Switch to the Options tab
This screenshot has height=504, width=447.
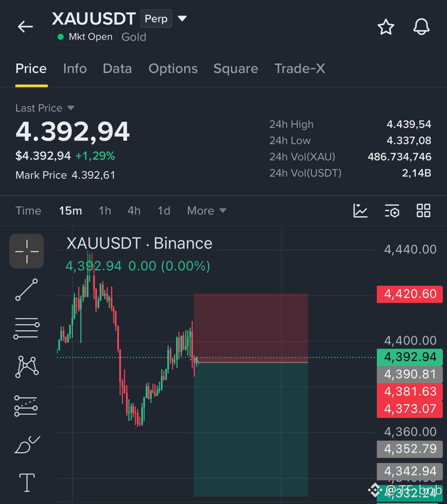pos(173,69)
